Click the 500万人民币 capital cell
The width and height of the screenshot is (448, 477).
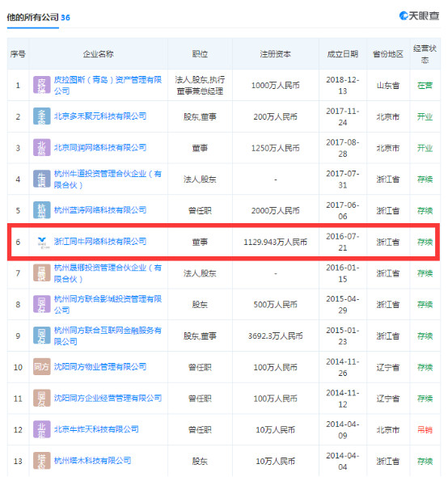pyautogui.click(x=276, y=305)
